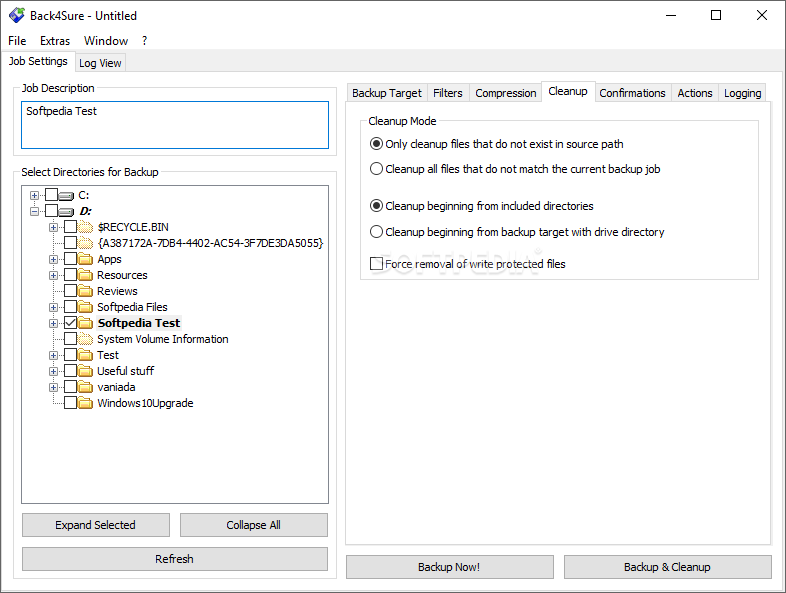This screenshot has width=786, height=593.
Task: Open the ? help menu
Action: point(144,41)
